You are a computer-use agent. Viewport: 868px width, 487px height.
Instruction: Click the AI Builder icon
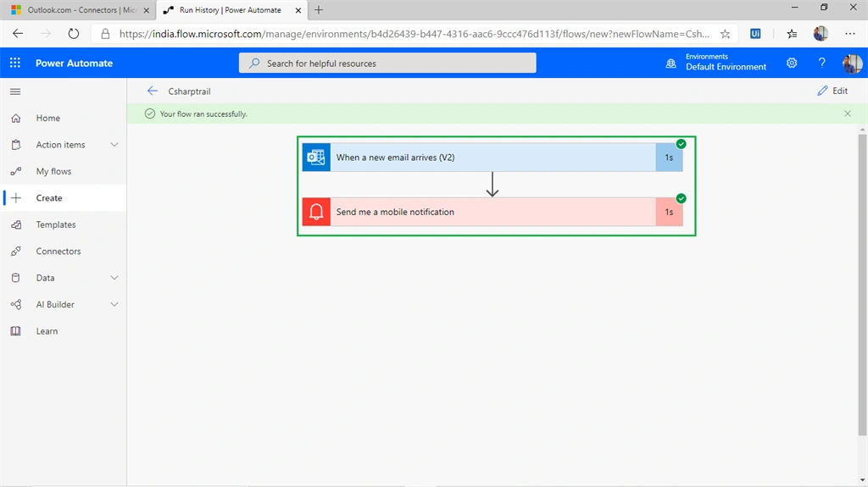[16, 304]
